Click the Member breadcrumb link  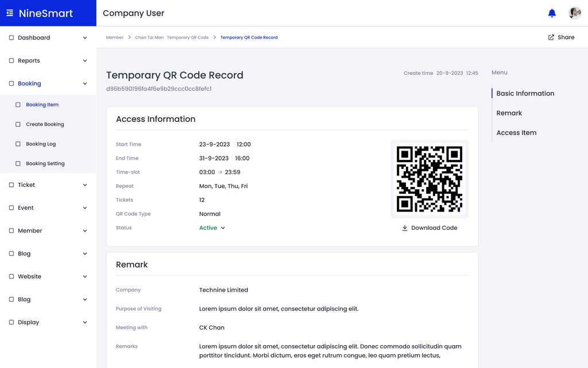[115, 37]
